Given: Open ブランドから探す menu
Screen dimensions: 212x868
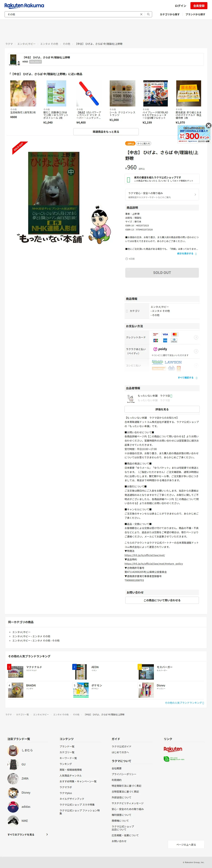Looking at the screenshot, I should [x=195, y=14].
